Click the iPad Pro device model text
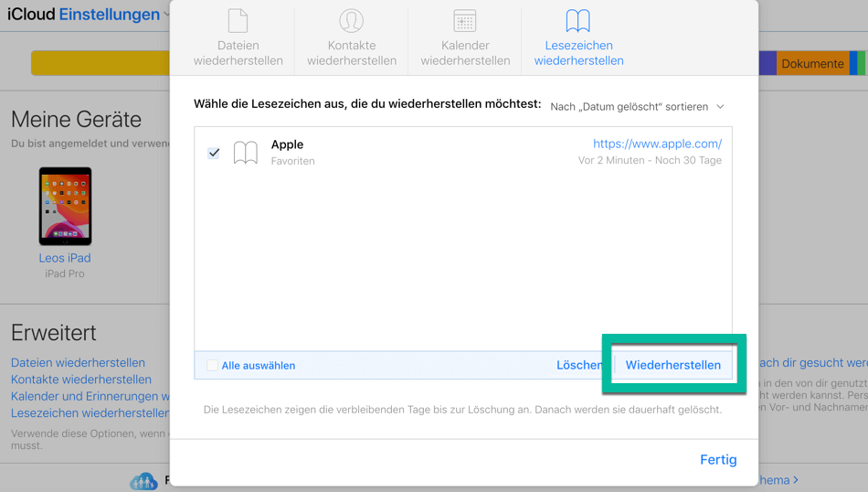This screenshot has width=868, height=492. [x=65, y=273]
